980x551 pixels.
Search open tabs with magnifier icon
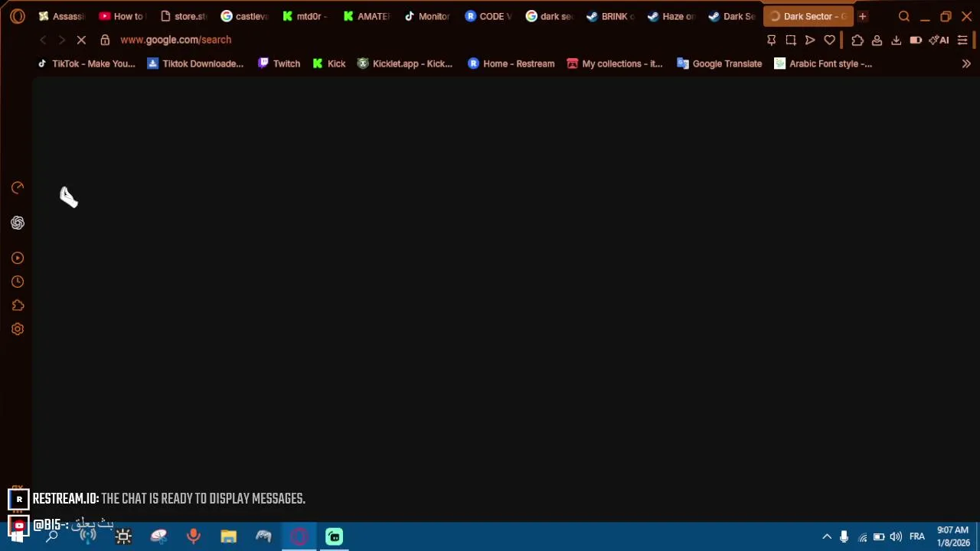pyautogui.click(x=904, y=16)
